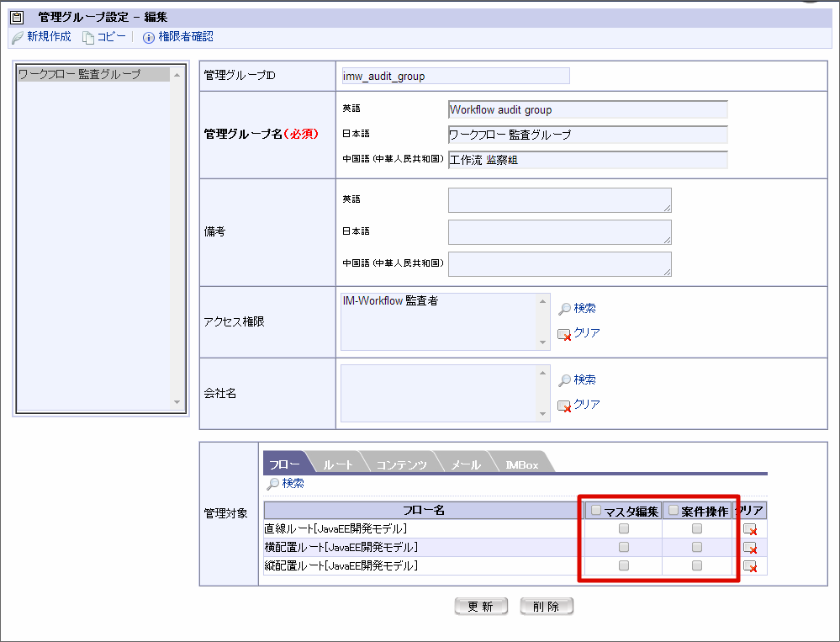Check マスタ編集 for 横配置ルート

click(x=624, y=547)
